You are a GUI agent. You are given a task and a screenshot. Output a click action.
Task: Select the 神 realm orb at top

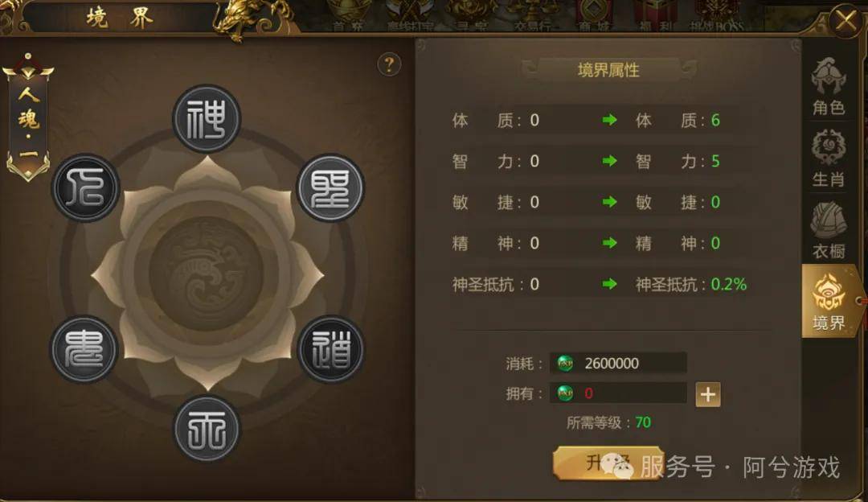point(207,119)
